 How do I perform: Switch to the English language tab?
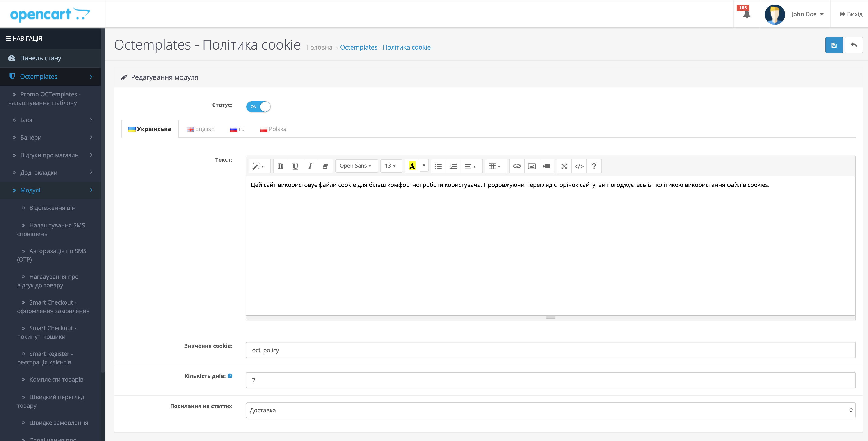coord(201,129)
